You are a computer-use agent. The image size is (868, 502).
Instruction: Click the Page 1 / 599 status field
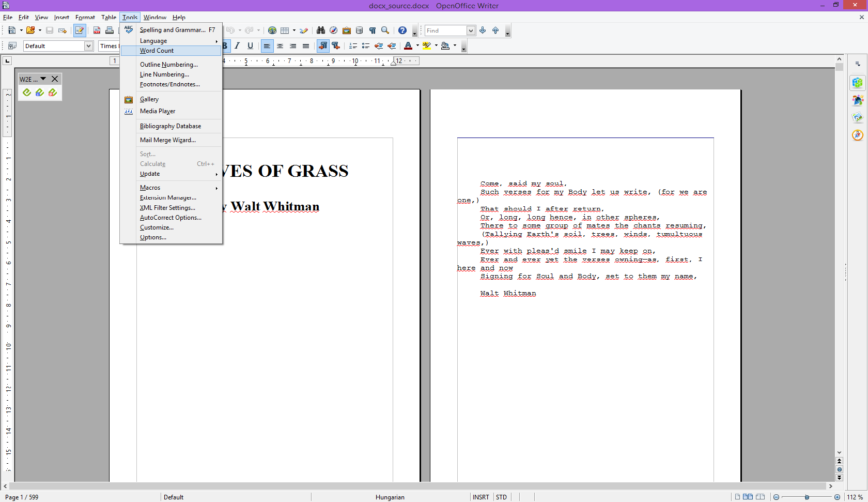22,497
